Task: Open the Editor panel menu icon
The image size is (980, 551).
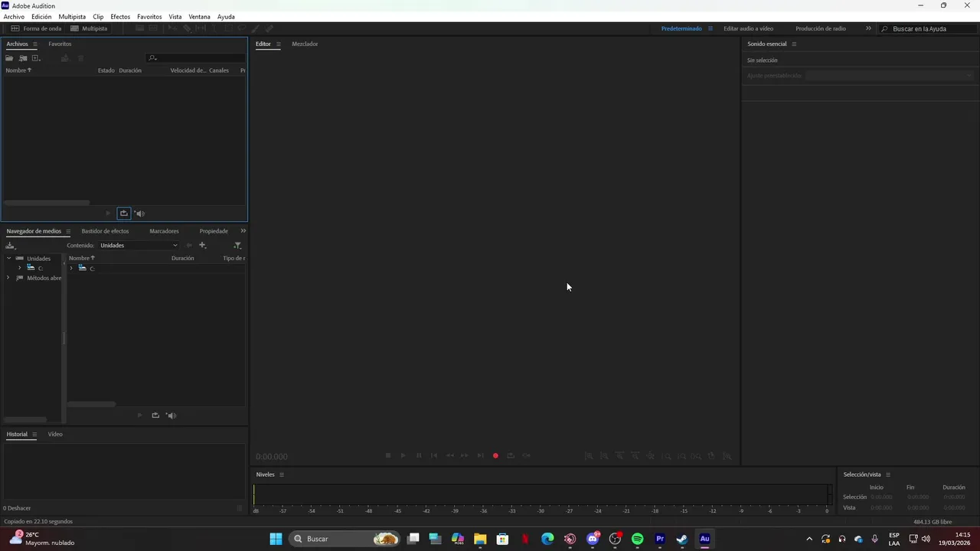Action: pyautogui.click(x=279, y=44)
